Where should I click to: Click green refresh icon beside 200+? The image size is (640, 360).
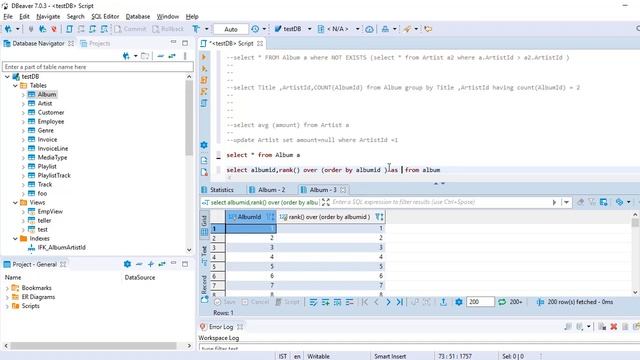502,302
